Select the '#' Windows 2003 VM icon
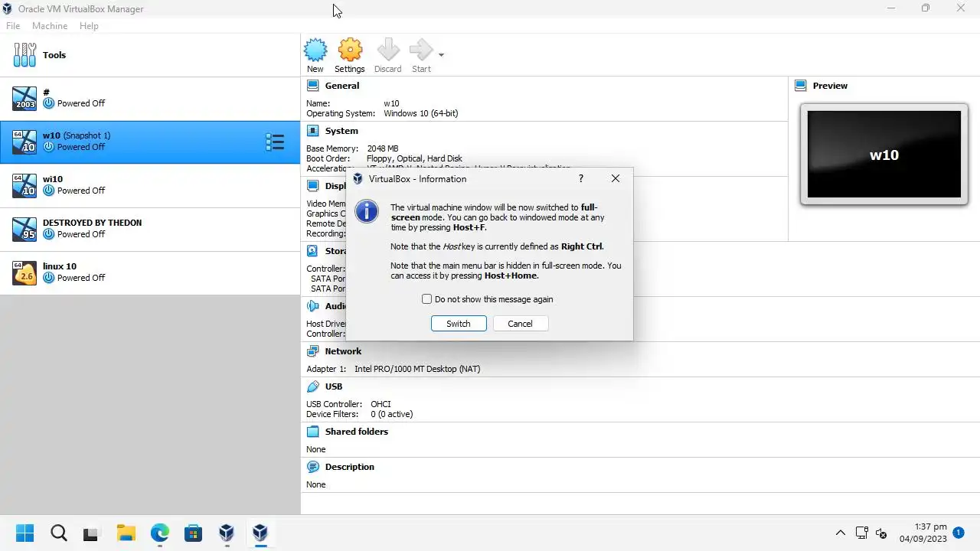Screen dimensions: 980x551 pyautogui.click(x=24, y=98)
